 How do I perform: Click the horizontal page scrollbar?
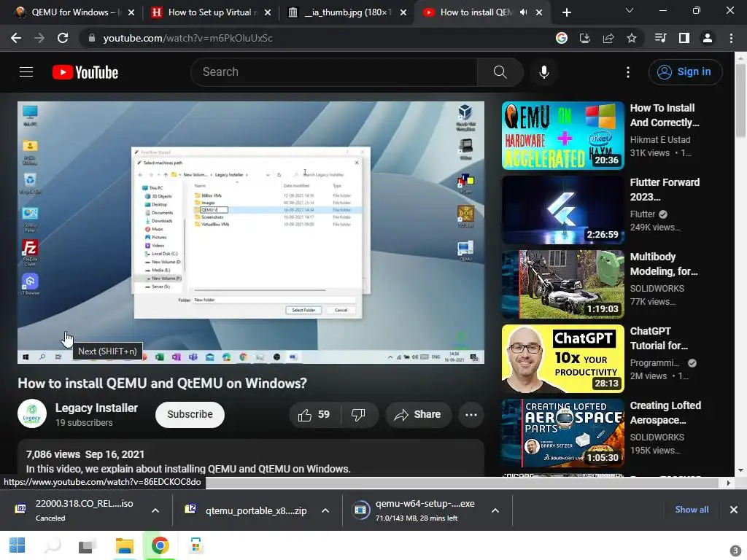[x=461, y=483]
